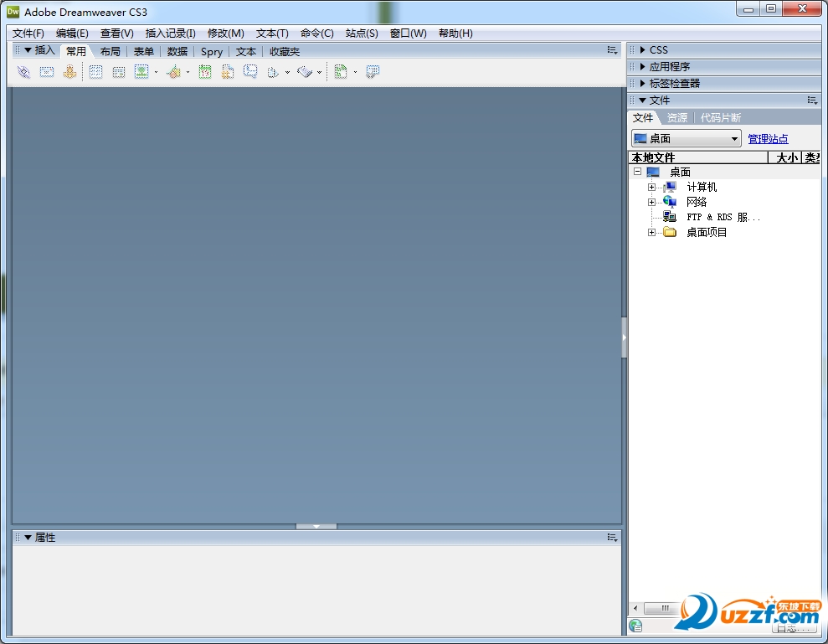Insert a Server-Side Include
The width and height of the screenshot is (828, 644).
click(228, 72)
